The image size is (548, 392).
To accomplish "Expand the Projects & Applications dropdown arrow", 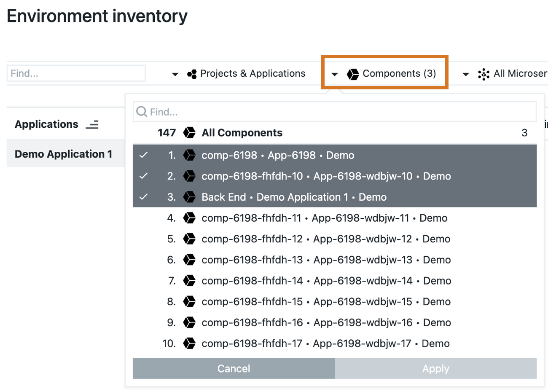I will tap(175, 75).
